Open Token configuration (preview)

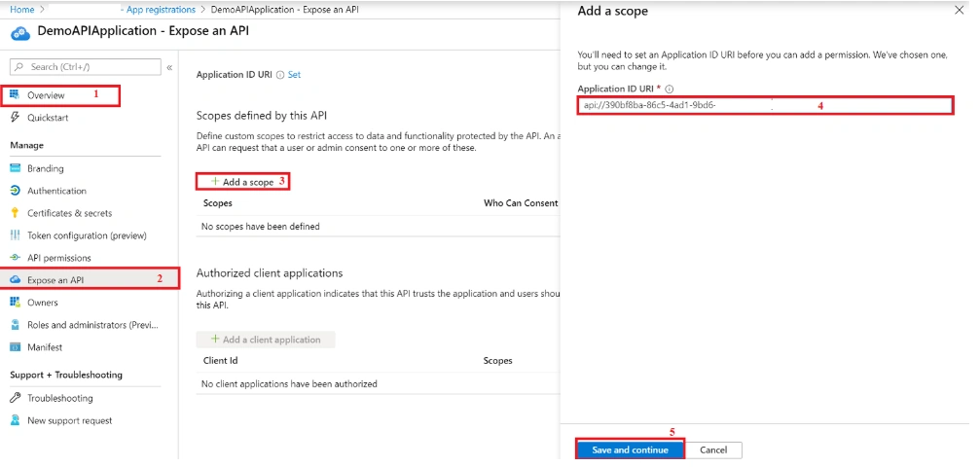(x=87, y=235)
